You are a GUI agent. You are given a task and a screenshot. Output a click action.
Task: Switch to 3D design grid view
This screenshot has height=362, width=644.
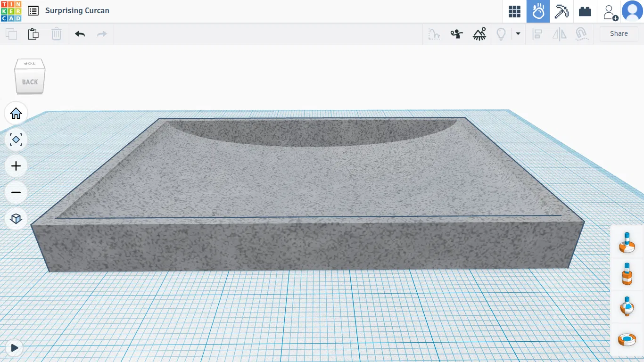tap(514, 11)
